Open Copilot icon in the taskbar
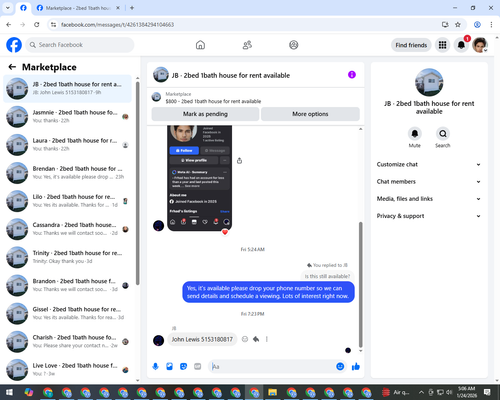This screenshot has width=500, height=400. click(28, 392)
